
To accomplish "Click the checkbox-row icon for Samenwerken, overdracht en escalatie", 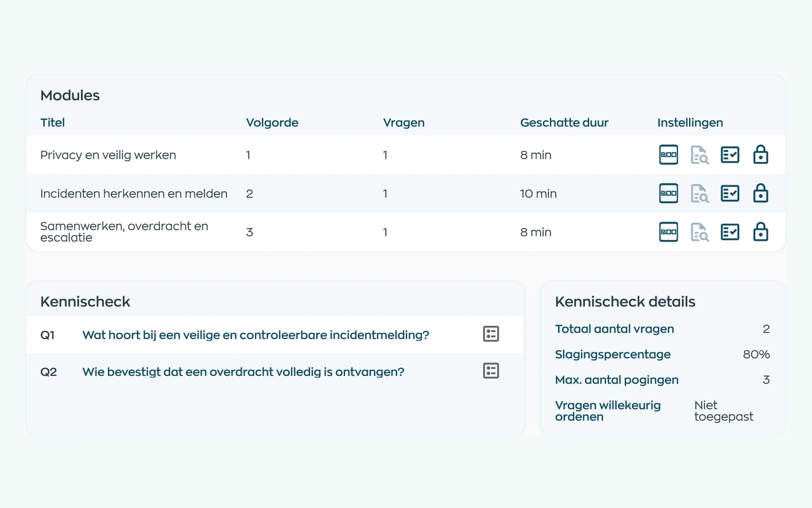I will pos(669,232).
